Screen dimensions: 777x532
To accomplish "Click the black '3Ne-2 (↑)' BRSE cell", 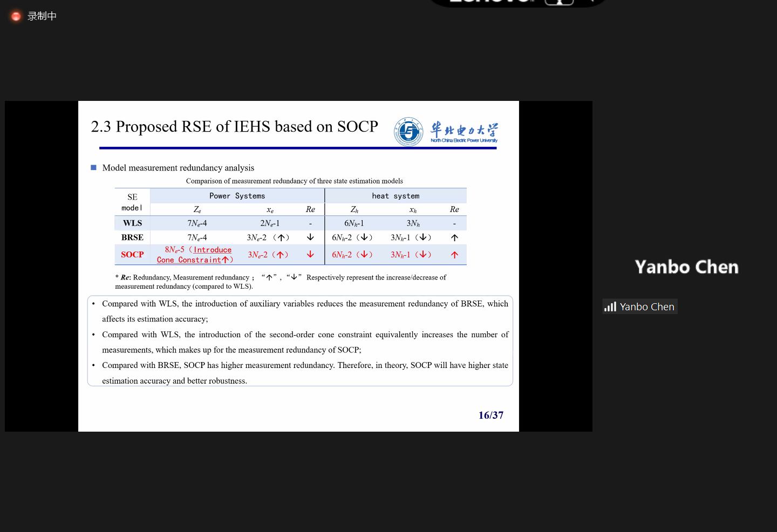I will (x=268, y=237).
